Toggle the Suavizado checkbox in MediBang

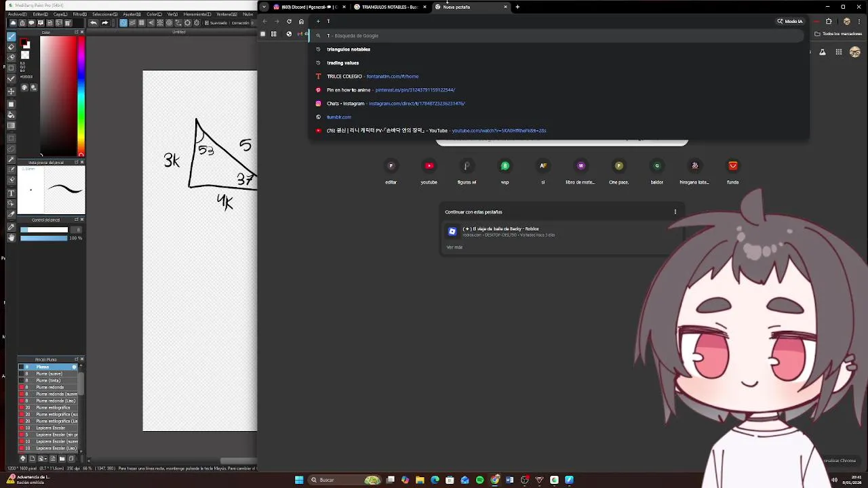pos(207,23)
